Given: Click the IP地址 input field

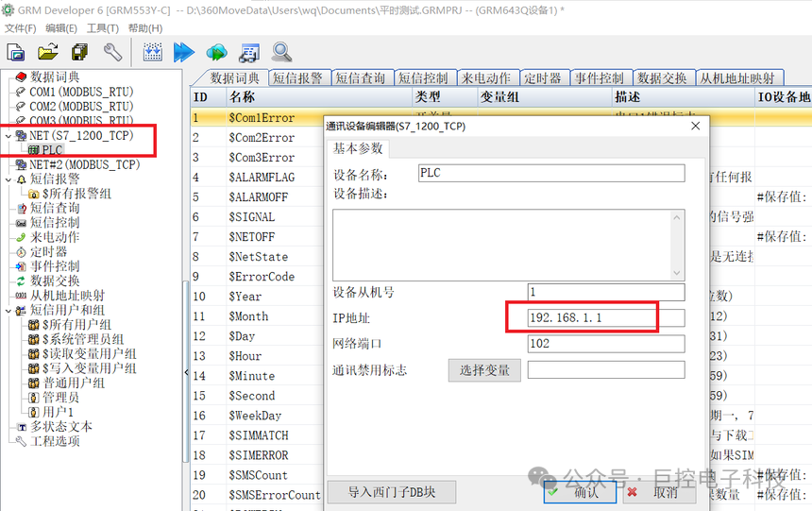Looking at the screenshot, I should pos(606,317).
